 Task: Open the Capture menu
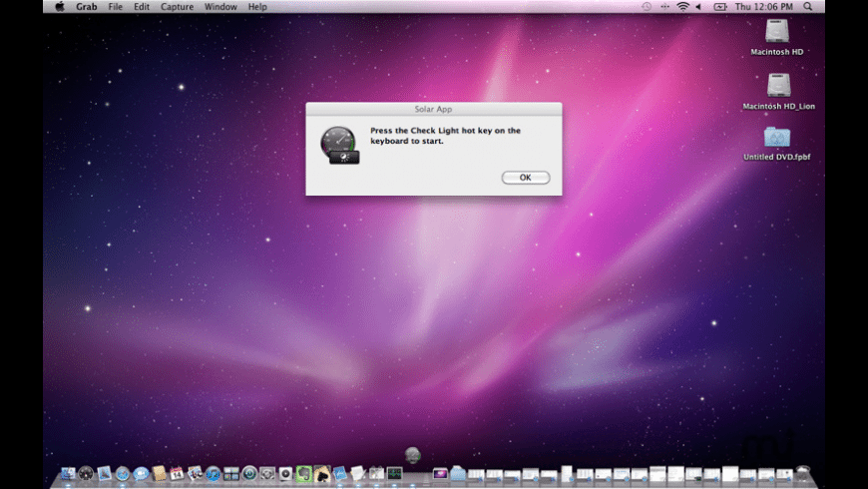tap(177, 7)
